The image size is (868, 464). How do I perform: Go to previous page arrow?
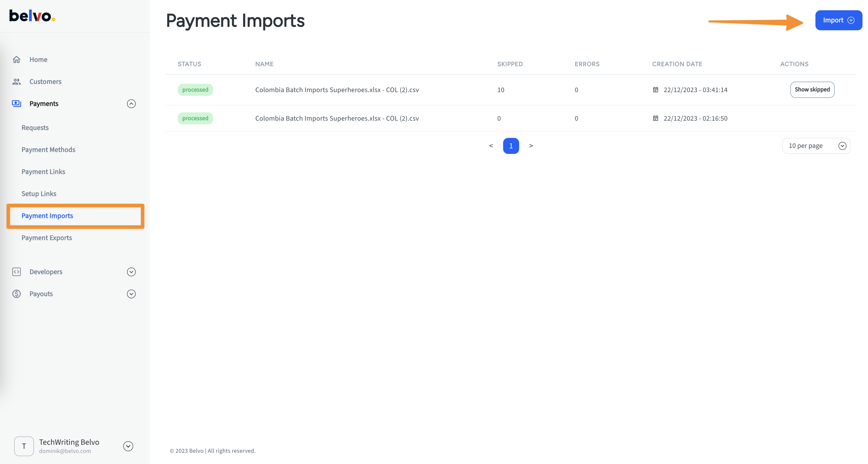click(491, 146)
